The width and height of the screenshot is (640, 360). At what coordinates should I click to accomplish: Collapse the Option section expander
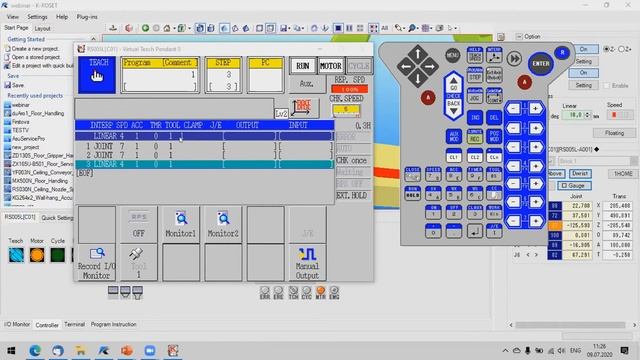(519, 37)
